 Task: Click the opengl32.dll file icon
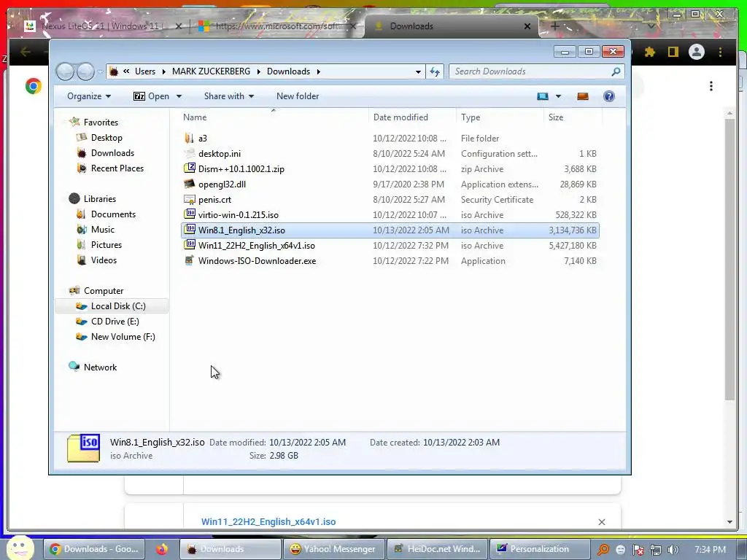189,184
